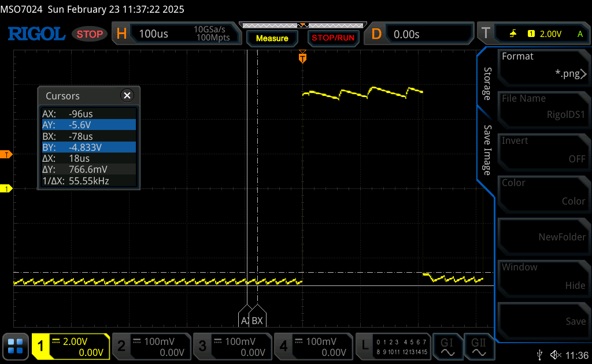592x364 pixels.
Task: Open the GI signal generator
Action: click(447, 347)
